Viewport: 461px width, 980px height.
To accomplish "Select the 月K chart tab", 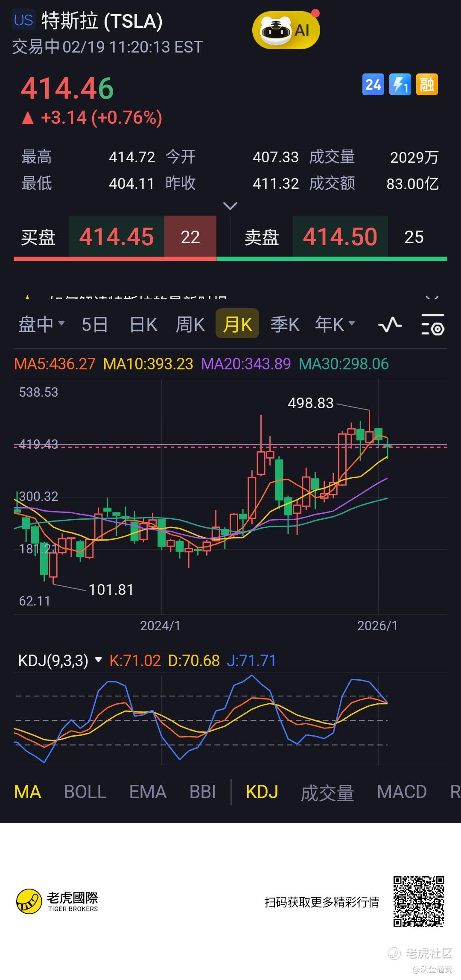I will (237, 324).
